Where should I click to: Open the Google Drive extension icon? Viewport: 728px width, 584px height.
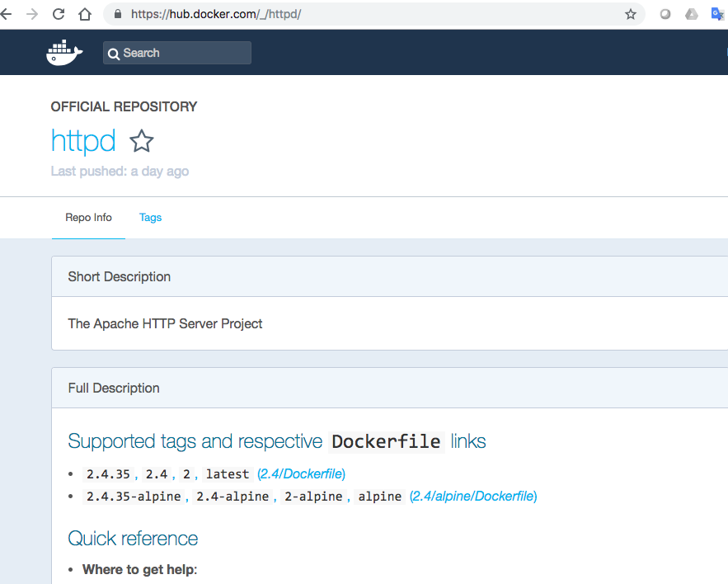[x=692, y=14]
